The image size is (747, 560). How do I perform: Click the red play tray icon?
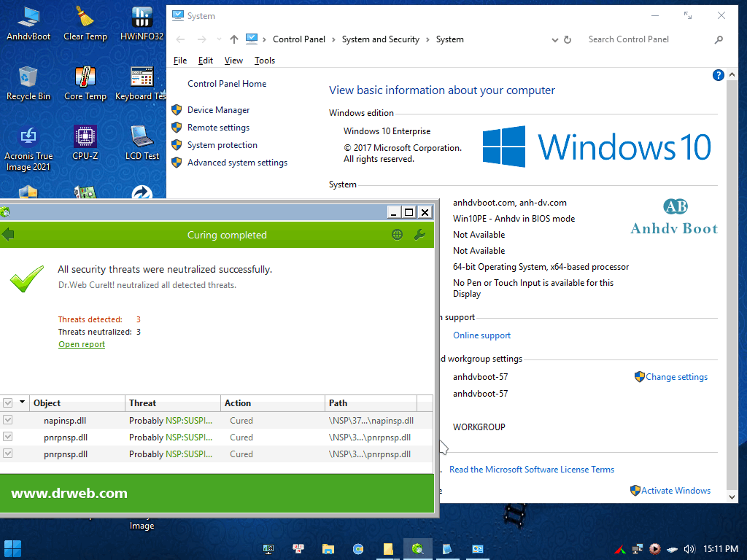[655, 549]
